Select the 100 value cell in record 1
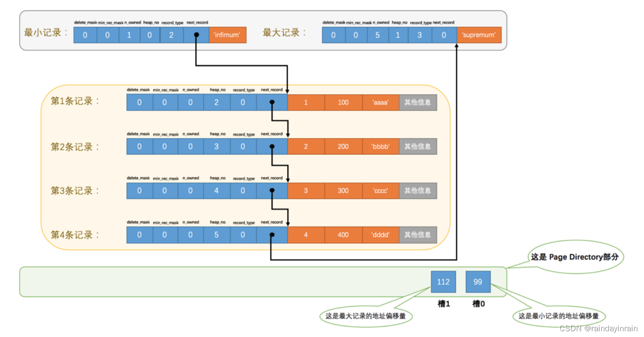Image resolution: width=644 pixels, height=337 pixels. 343,102
